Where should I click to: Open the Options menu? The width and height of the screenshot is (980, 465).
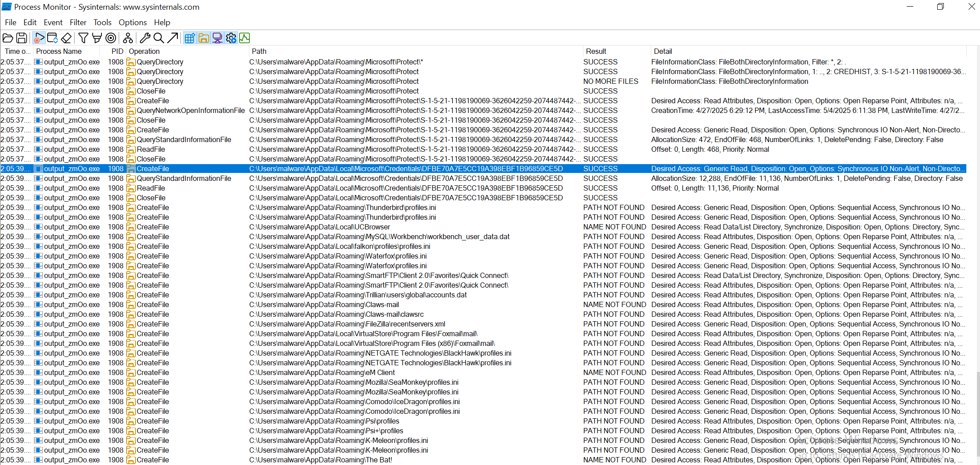pos(132,22)
